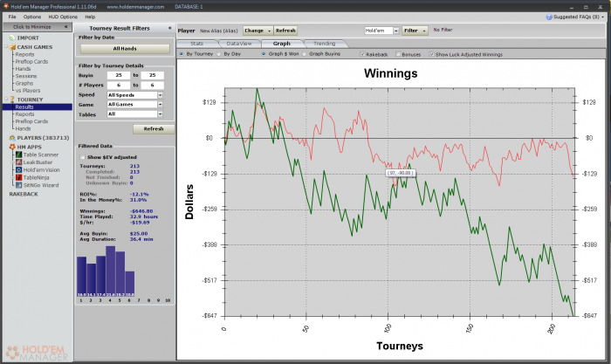Open SitNGo Wizard app icon
Screen dimensions: 611x364
(x=18, y=185)
